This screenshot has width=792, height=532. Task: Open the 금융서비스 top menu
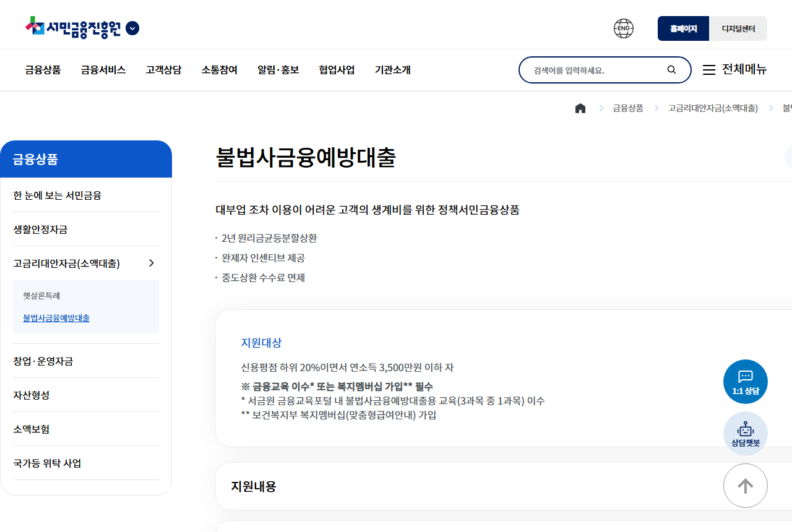coord(103,70)
